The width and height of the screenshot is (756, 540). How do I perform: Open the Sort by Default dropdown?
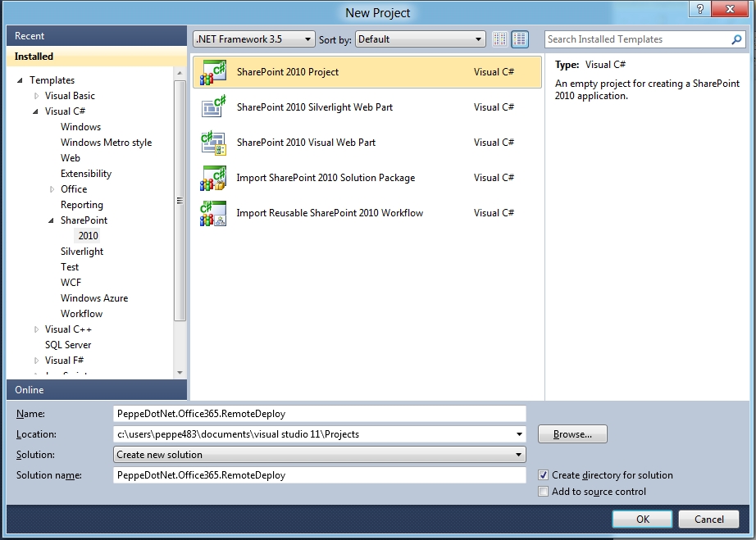(420, 39)
